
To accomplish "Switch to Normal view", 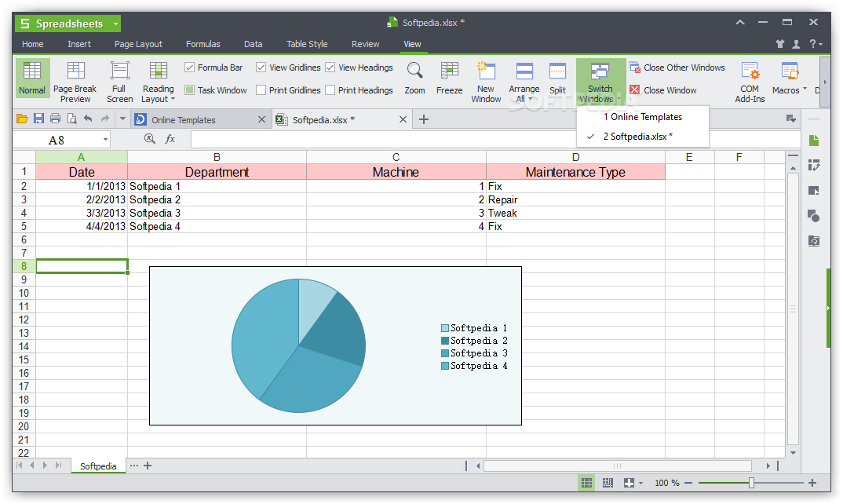I will pyautogui.click(x=31, y=78).
